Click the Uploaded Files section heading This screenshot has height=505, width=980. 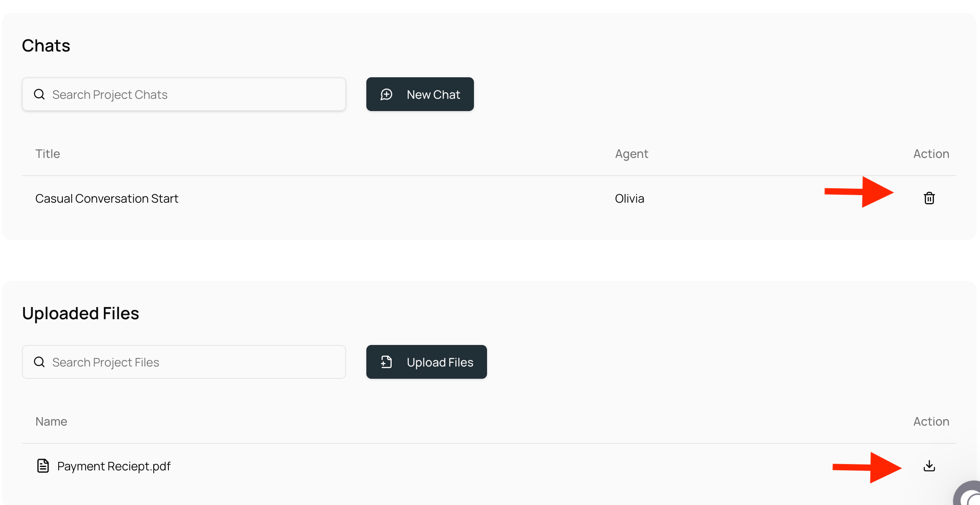(x=81, y=313)
